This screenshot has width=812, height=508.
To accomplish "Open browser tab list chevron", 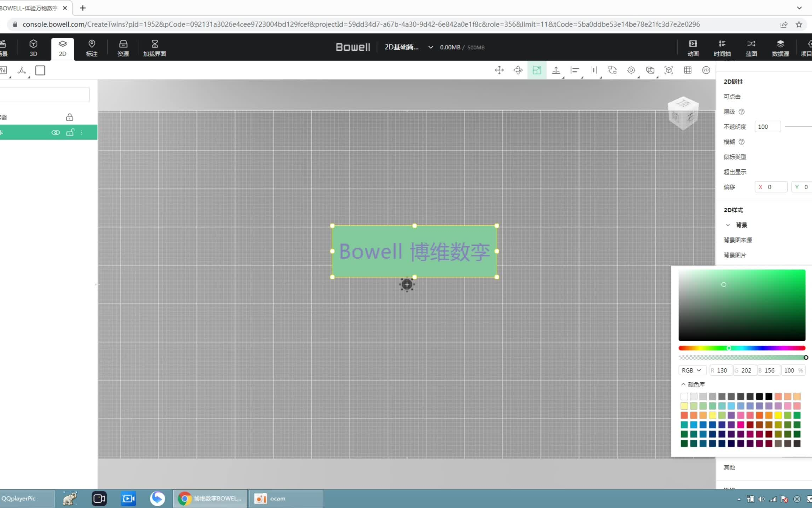I will click(x=799, y=8).
